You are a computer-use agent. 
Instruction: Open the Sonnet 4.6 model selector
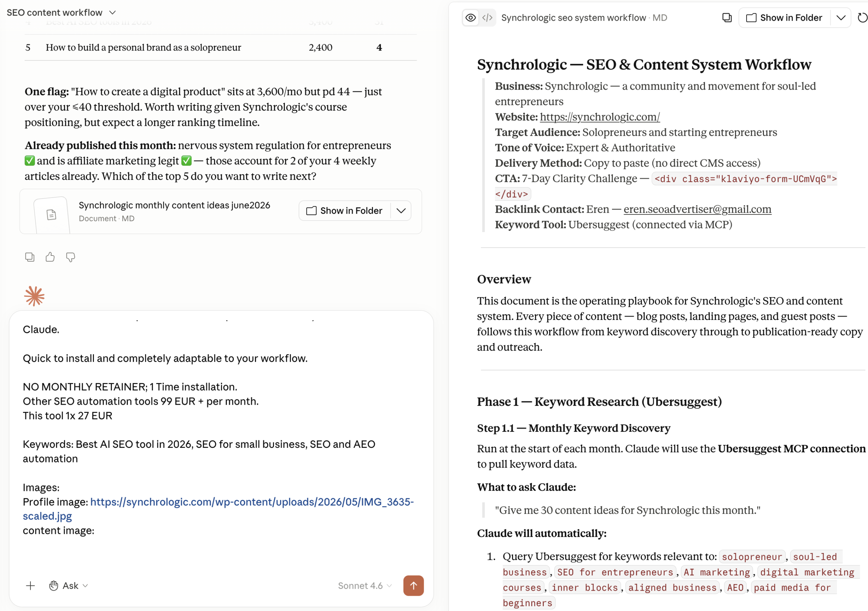tap(364, 586)
